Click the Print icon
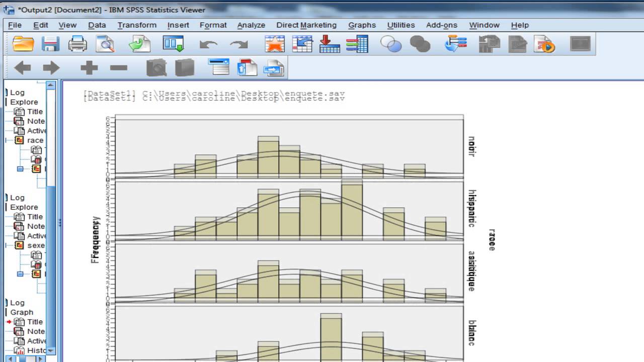Screen dimensions: 644x362 pos(77,44)
